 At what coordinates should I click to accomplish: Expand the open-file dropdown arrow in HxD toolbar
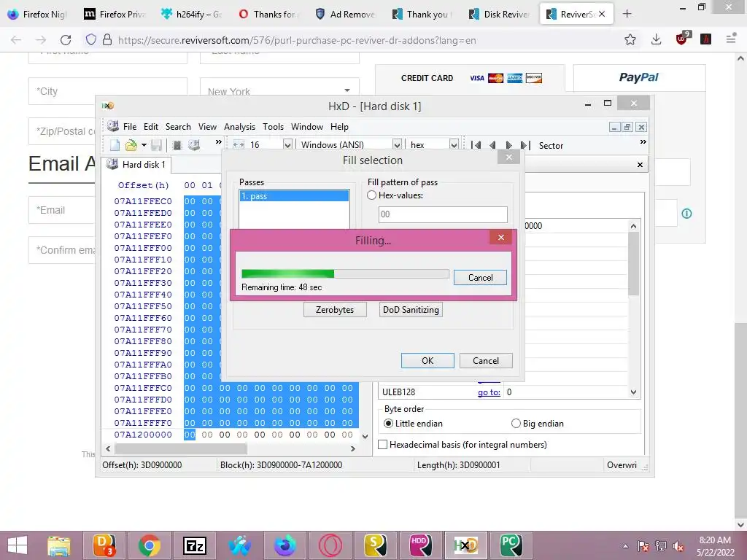coord(144,145)
